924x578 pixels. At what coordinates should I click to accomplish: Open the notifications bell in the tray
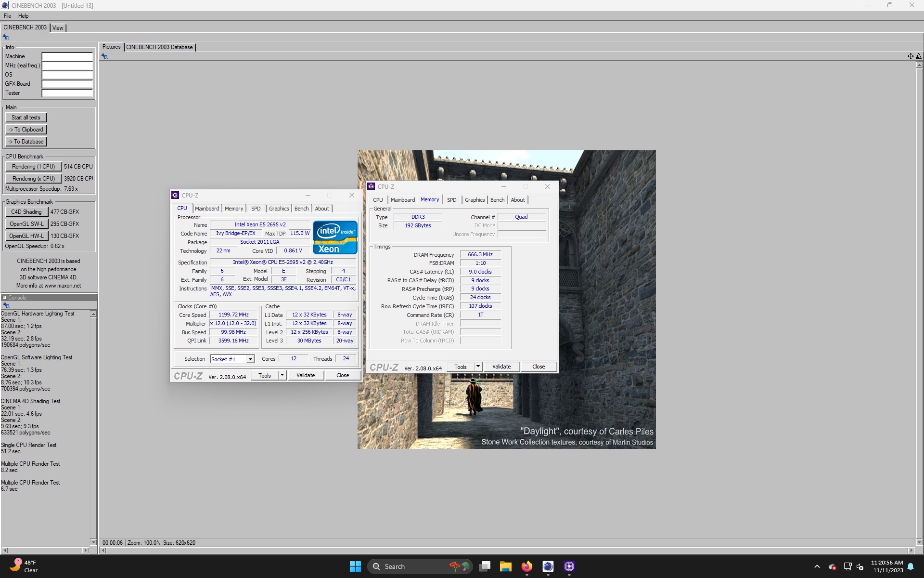coord(911,566)
